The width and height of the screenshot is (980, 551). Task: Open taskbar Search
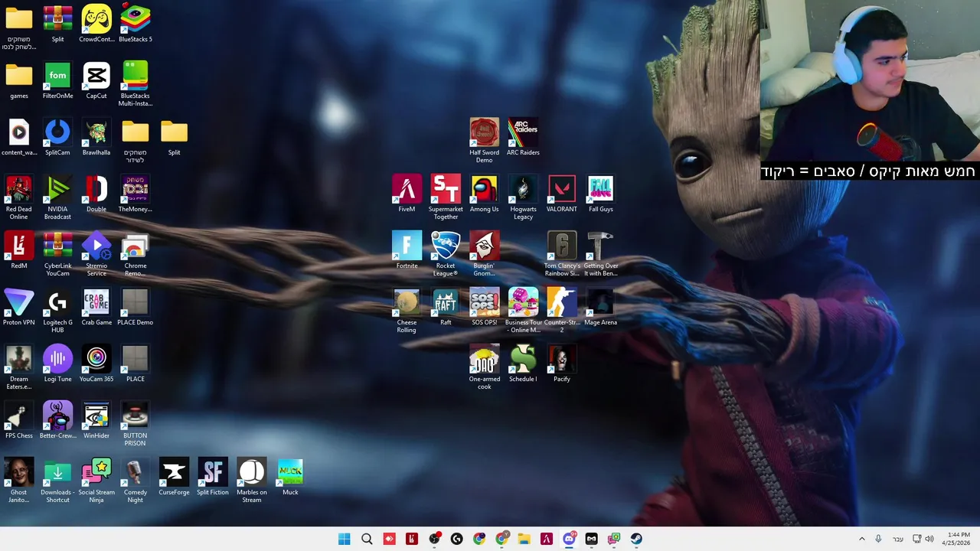pos(367,539)
